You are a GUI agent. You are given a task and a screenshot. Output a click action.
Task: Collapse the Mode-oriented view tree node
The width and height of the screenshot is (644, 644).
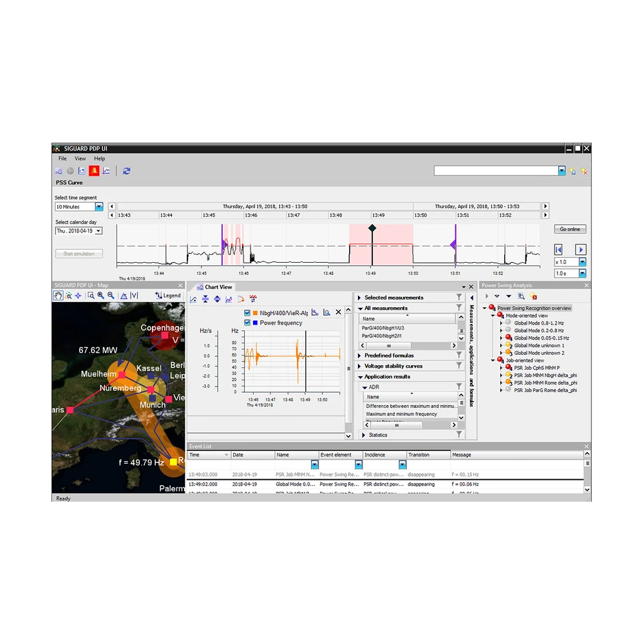point(493,316)
